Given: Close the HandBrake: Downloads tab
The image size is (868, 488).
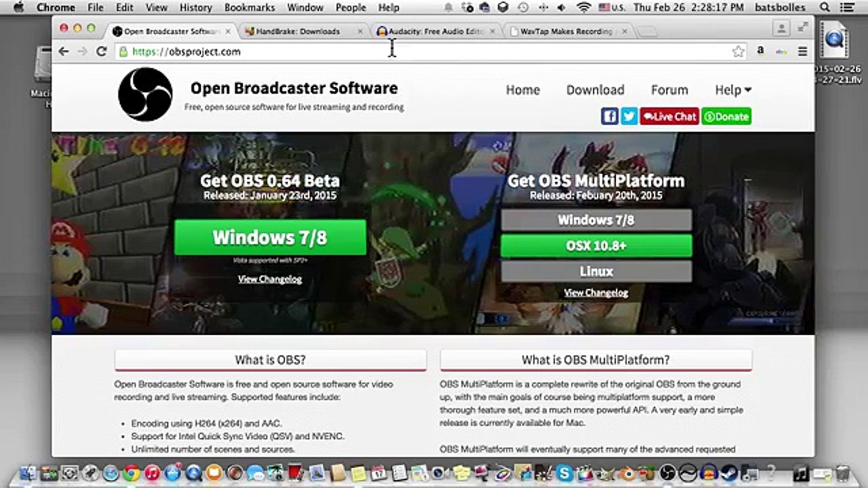Looking at the screenshot, I should pyautogui.click(x=360, y=31).
